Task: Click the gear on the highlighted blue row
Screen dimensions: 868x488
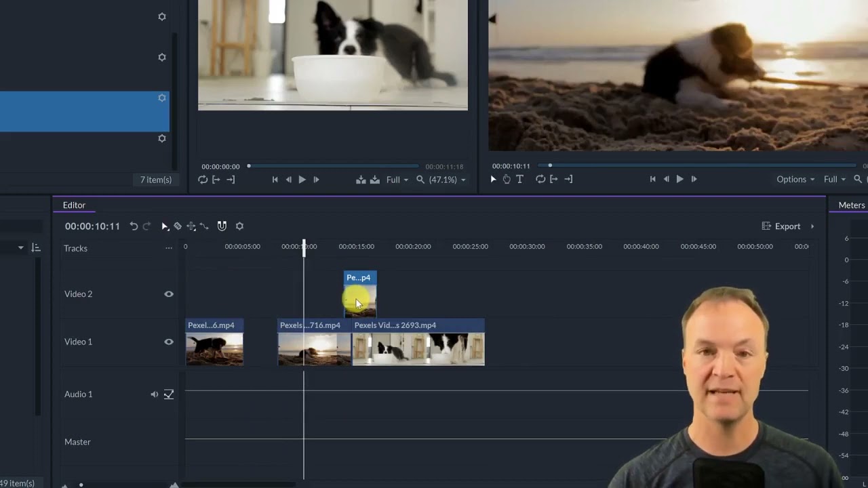Action: point(162,98)
